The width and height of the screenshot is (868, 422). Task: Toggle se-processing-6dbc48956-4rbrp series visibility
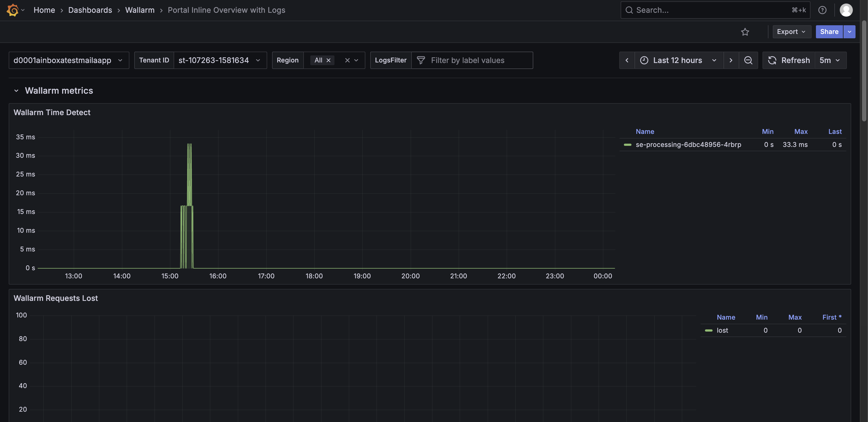688,145
